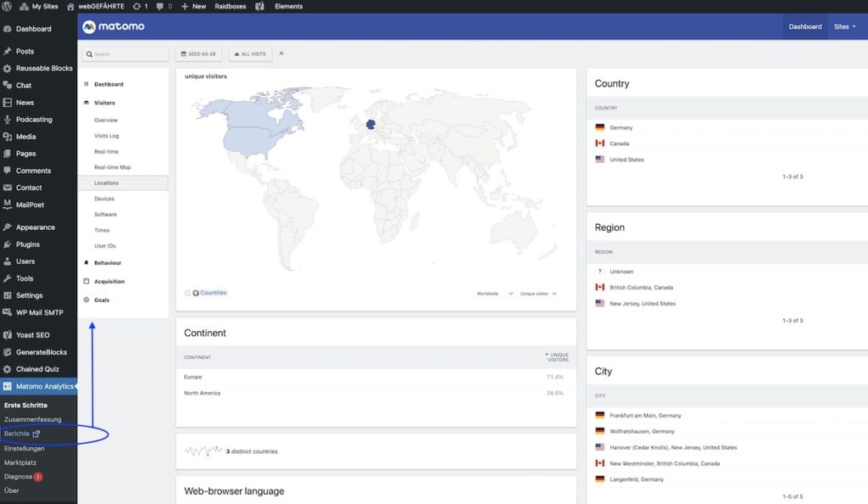Open Zusammenfassung submenu item
Image resolution: width=868 pixels, height=504 pixels.
pyautogui.click(x=33, y=420)
